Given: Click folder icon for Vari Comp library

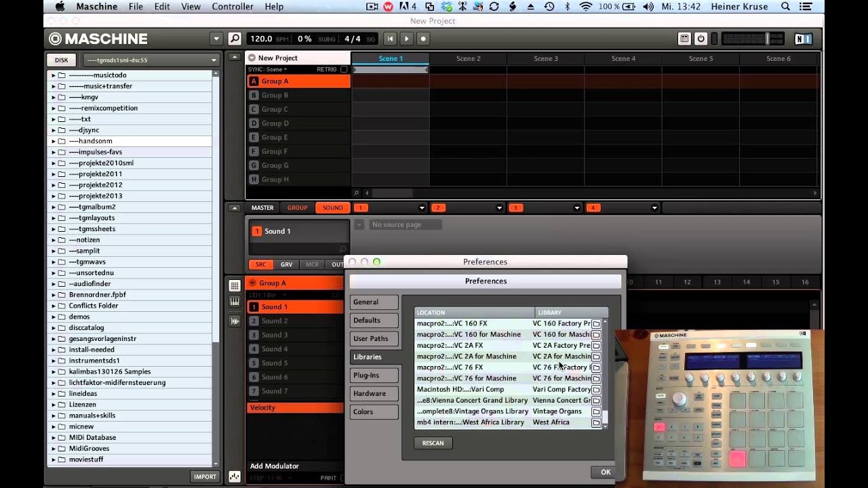Looking at the screenshot, I should click(596, 390).
